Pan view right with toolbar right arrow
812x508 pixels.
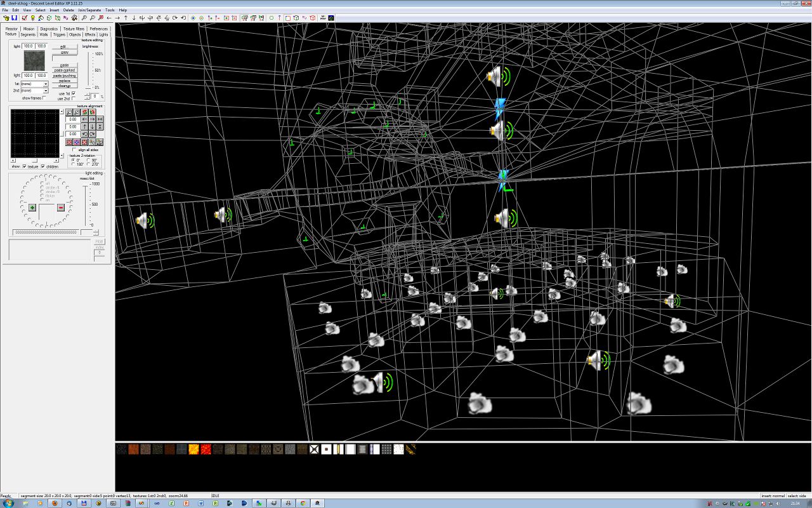[117, 18]
